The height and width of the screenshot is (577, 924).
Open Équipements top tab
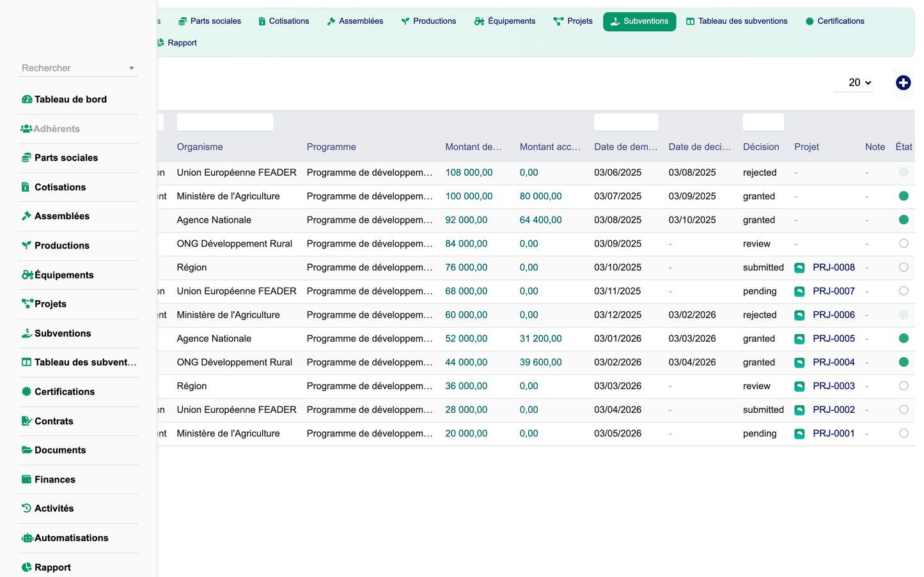point(505,21)
